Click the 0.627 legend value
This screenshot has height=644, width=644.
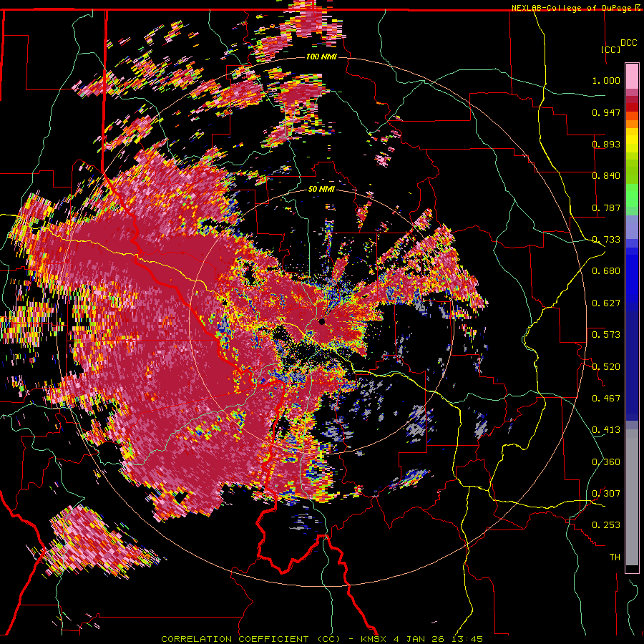pyautogui.click(x=606, y=303)
